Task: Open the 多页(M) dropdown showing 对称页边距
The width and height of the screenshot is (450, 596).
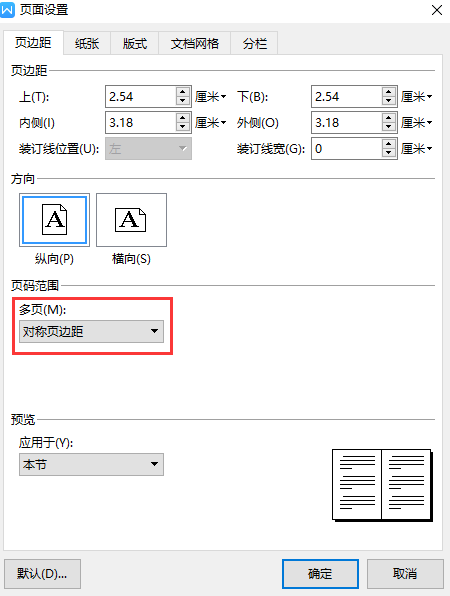Action: [91, 331]
